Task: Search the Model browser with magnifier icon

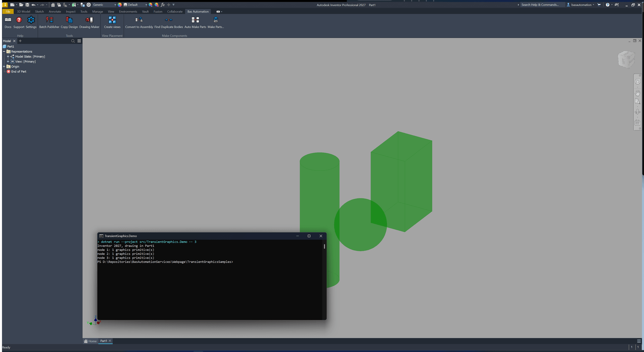Action: coord(73,41)
